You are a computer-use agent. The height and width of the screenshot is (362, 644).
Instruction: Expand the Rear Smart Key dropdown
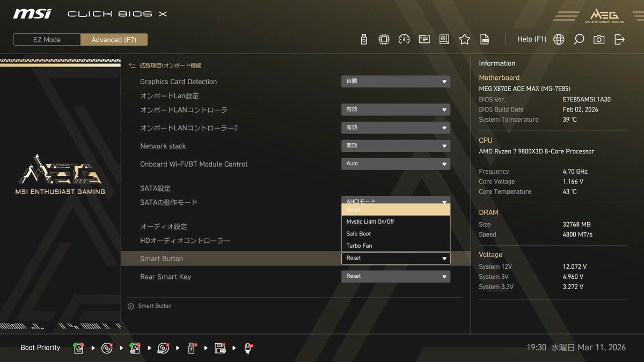tap(396, 277)
